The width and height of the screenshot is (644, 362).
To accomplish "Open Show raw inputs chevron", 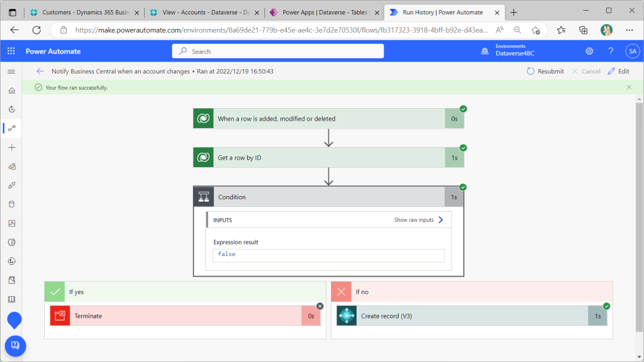I will pyautogui.click(x=441, y=220).
